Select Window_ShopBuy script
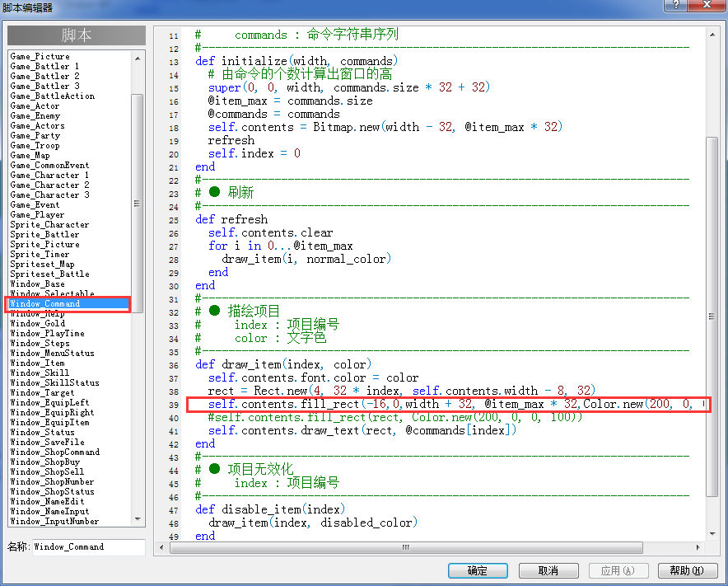This screenshot has height=586, width=728. click(x=45, y=462)
